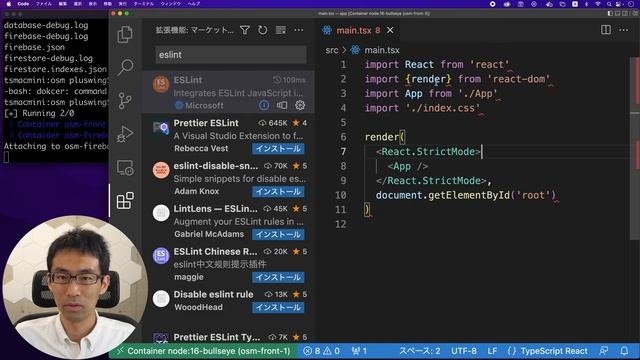640x360 pixels.
Task: Change indentation via スペース: 2
Action: (x=420, y=351)
